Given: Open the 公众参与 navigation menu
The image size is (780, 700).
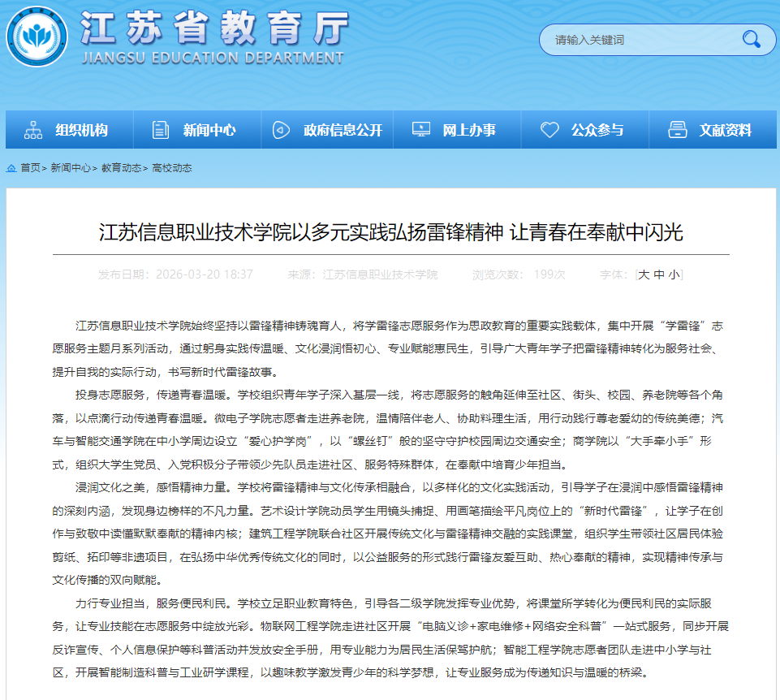Looking at the screenshot, I should (597, 130).
